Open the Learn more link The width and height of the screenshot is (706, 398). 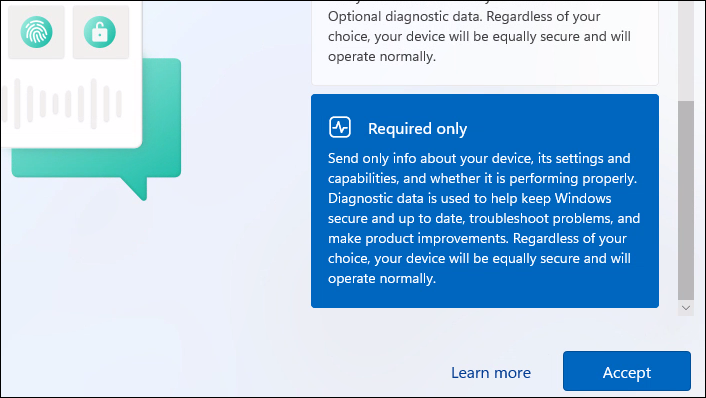point(491,373)
